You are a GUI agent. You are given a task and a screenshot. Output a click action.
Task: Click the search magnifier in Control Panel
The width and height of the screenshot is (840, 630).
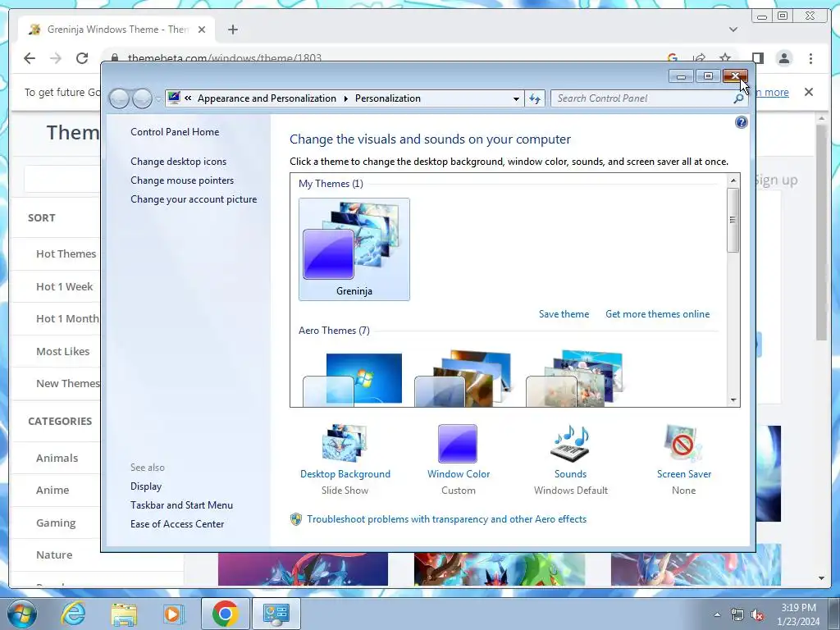(x=738, y=98)
